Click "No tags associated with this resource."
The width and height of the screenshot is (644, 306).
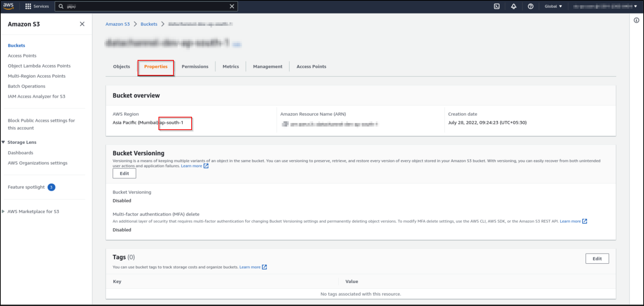click(361, 294)
